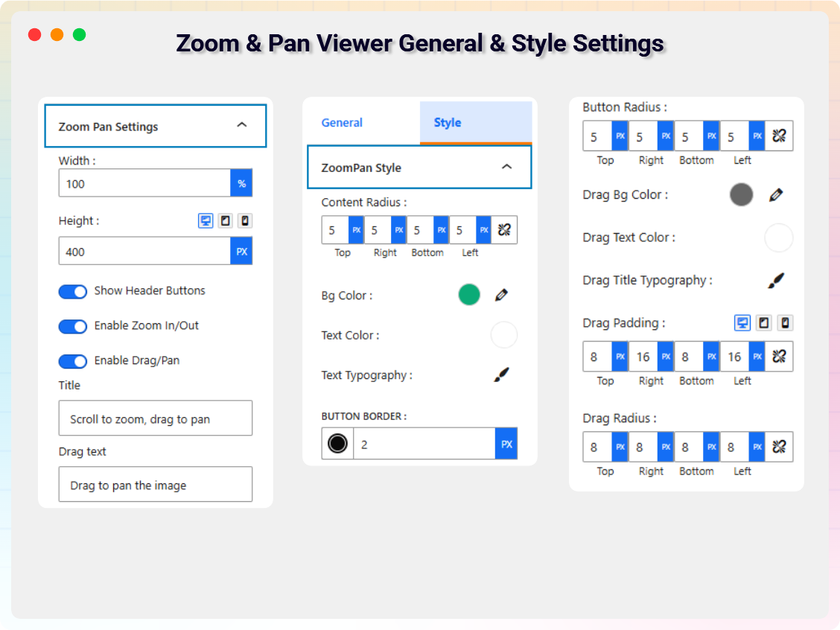This screenshot has width=840, height=630.
Task: Select tablet device icon for Height
Action: click(x=226, y=221)
